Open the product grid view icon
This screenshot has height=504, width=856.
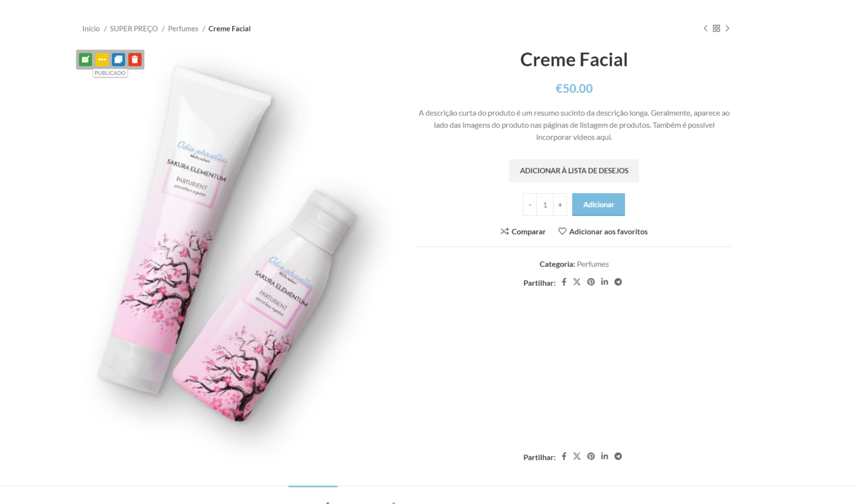coord(716,29)
